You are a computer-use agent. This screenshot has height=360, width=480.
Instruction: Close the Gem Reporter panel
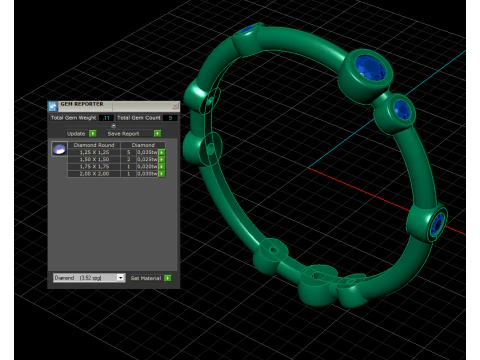pos(176,106)
